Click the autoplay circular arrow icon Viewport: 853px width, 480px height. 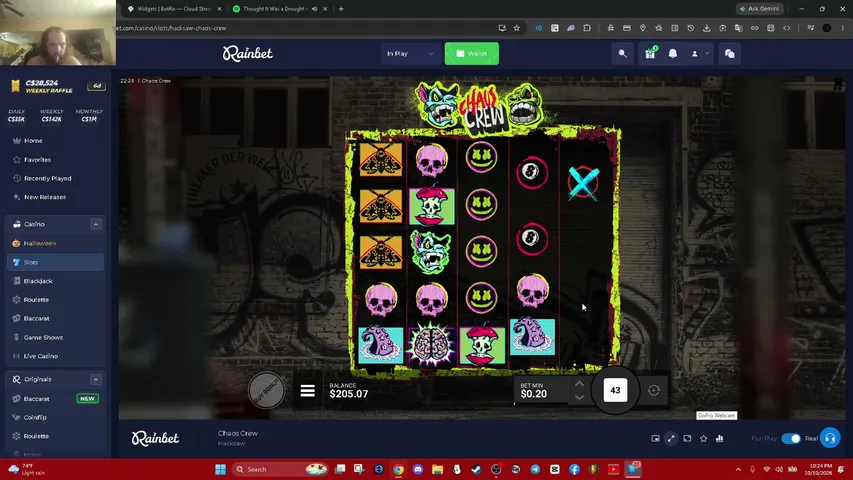[x=654, y=390]
